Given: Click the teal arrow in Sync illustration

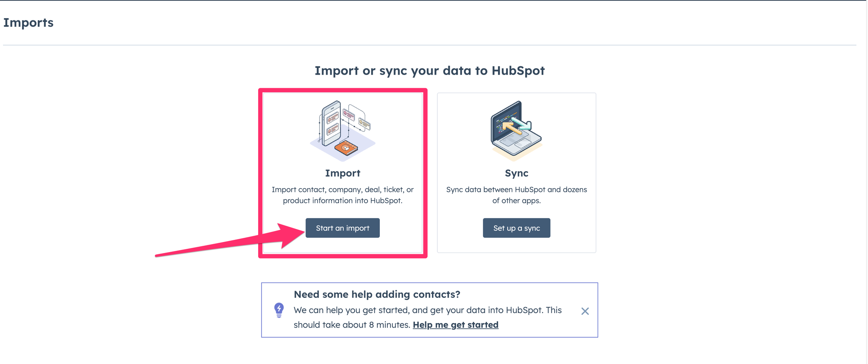Looking at the screenshot, I should (x=521, y=123).
